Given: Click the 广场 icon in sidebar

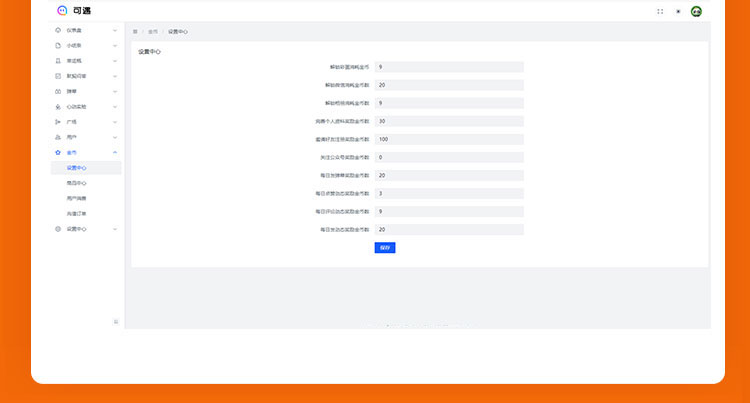Looking at the screenshot, I should pyautogui.click(x=58, y=122).
